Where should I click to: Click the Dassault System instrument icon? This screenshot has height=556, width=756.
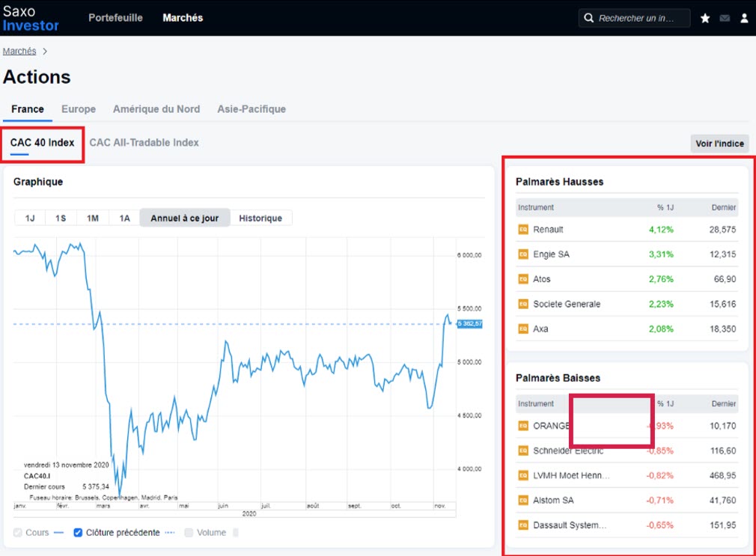coord(523,525)
